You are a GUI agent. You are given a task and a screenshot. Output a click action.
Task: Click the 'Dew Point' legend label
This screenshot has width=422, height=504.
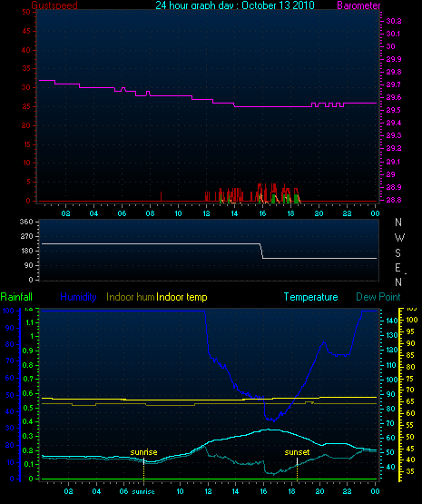pyautogui.click(x=378, y=296)
